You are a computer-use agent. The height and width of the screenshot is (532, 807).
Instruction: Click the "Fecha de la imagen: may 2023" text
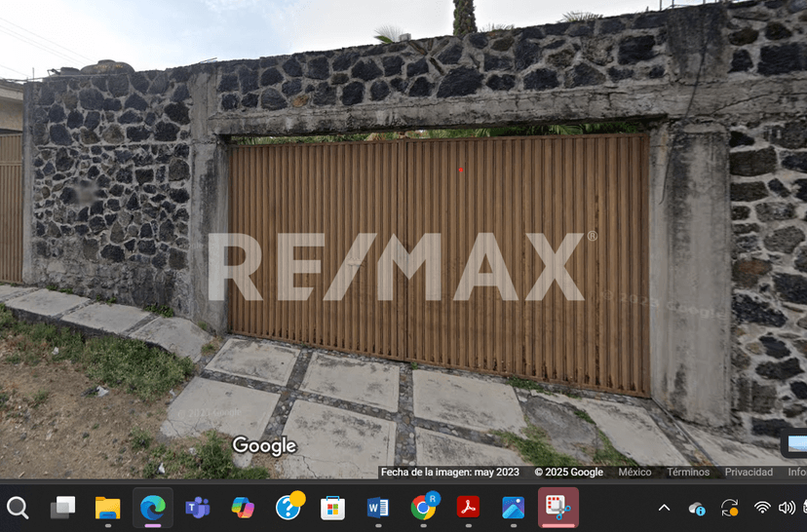(450, 473)
